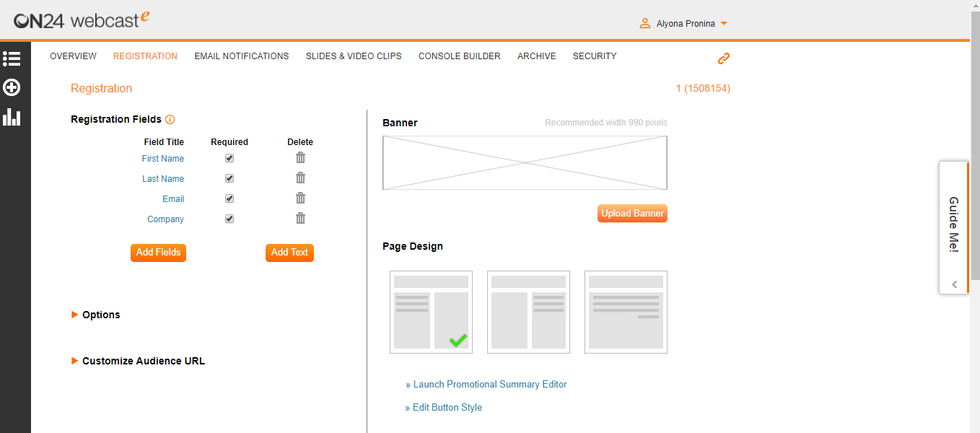Open the Email Notifications tab

[x=242, y=56]
